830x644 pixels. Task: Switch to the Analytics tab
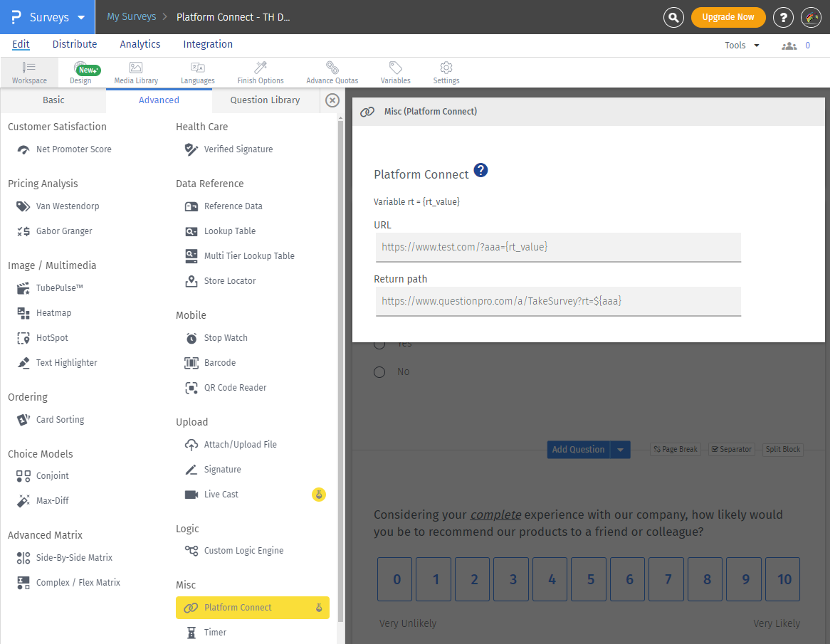140,44
